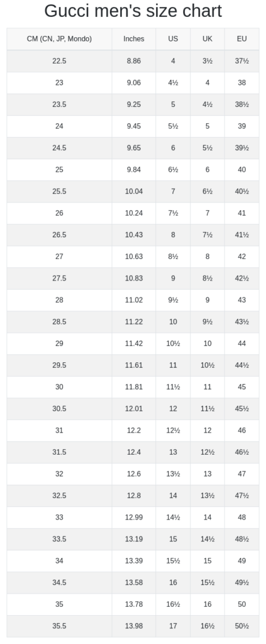This screenshot has height=644, width=266.
Task: Select the CM (CN, JP, Mondo) column header
Action: click(59, 39)
